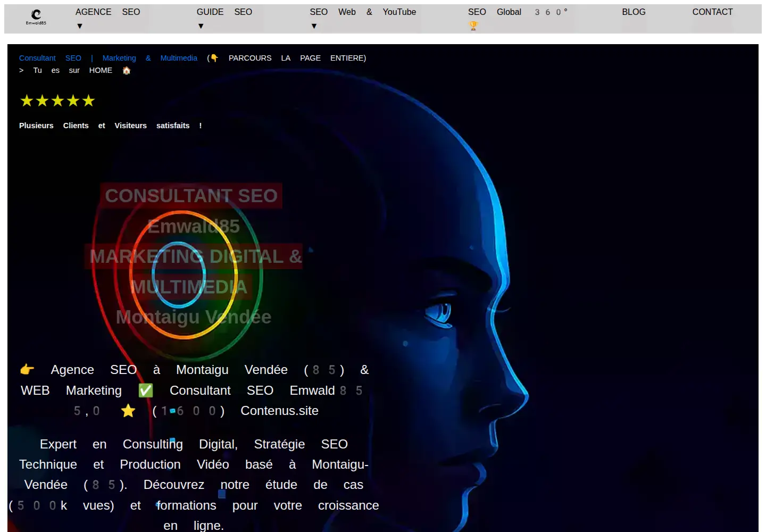Click the 'Montaigu Vendée' heading text
The image size is (766, 532).
194,317
